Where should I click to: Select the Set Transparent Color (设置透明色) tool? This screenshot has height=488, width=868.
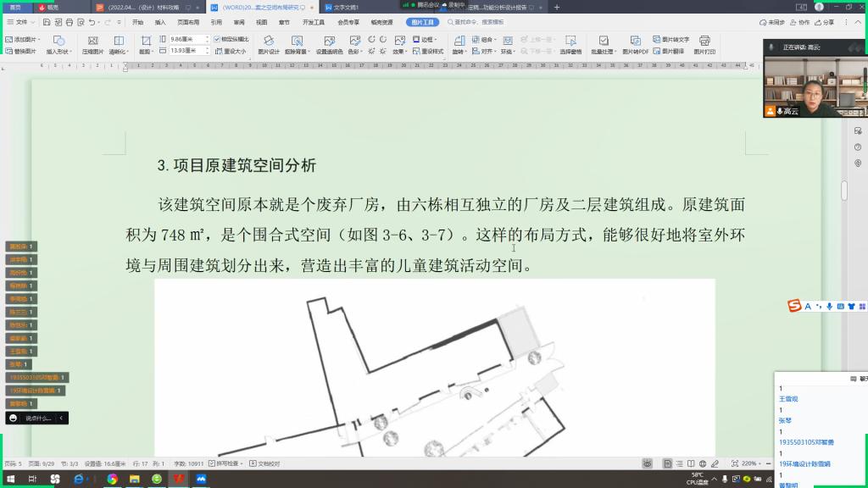(x=330, y=45)
